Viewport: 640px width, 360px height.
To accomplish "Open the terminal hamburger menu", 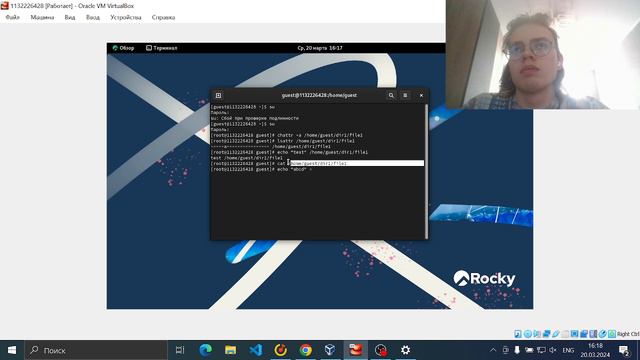I will [405, 95].
